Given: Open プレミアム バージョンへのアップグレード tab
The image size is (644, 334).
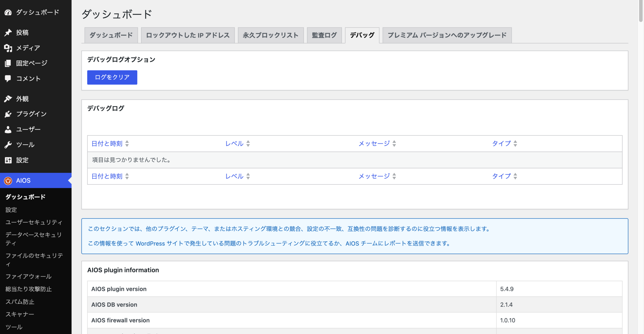Looking at the screenshot, I should [447, 35].
